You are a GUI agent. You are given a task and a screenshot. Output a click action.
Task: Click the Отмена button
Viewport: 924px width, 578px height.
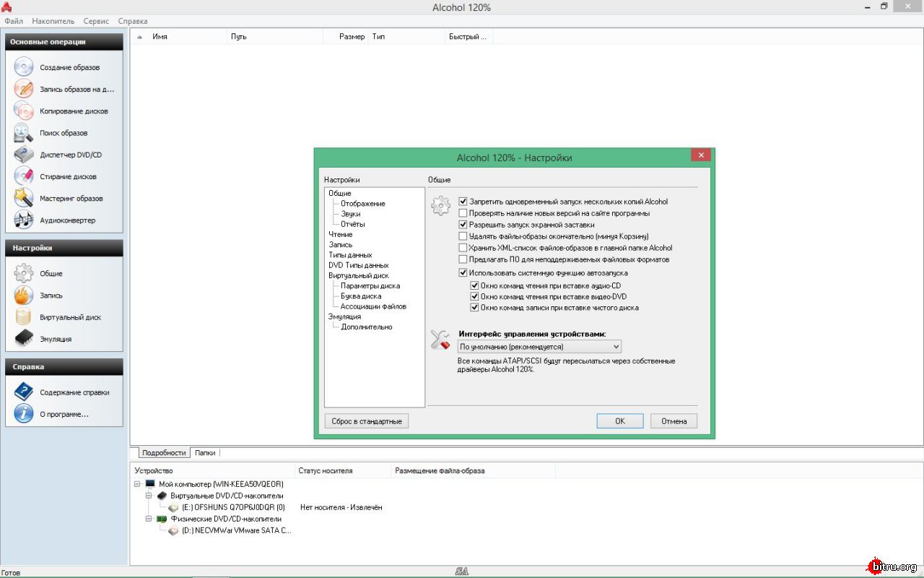click(674, 421)
